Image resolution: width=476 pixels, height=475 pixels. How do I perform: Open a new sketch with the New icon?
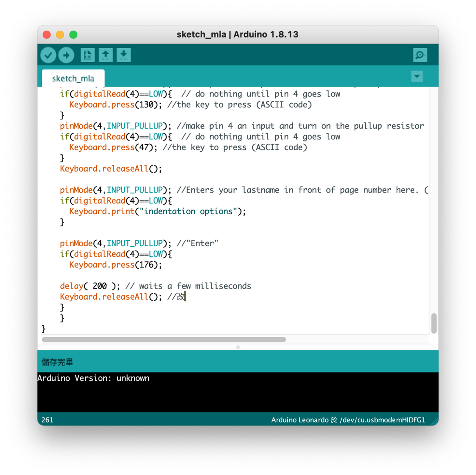coord(87,55)
